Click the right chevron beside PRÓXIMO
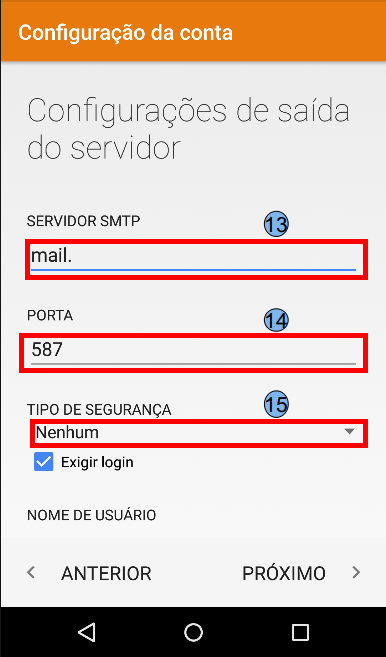386x657 pixels. [x=356, y=572]
